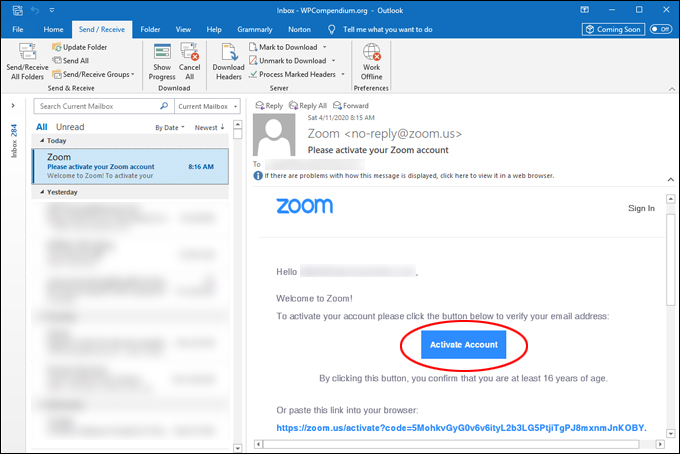Click message body scroll up arrow
Image resolution: width=680 pixels, height=454 pixels.
(x=670, y=199)
